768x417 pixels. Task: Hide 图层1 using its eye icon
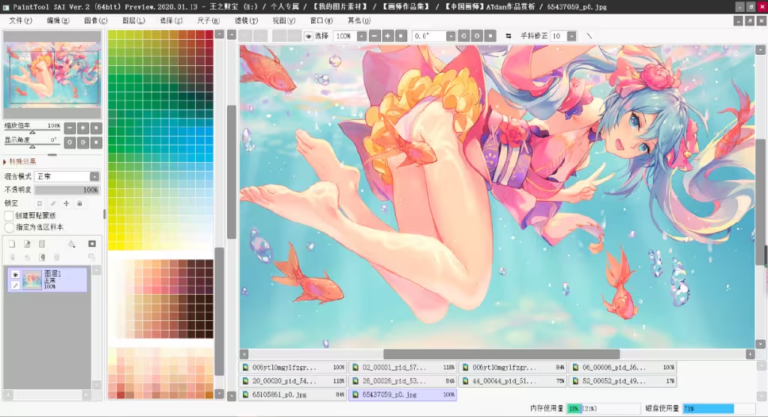point(14,273)
